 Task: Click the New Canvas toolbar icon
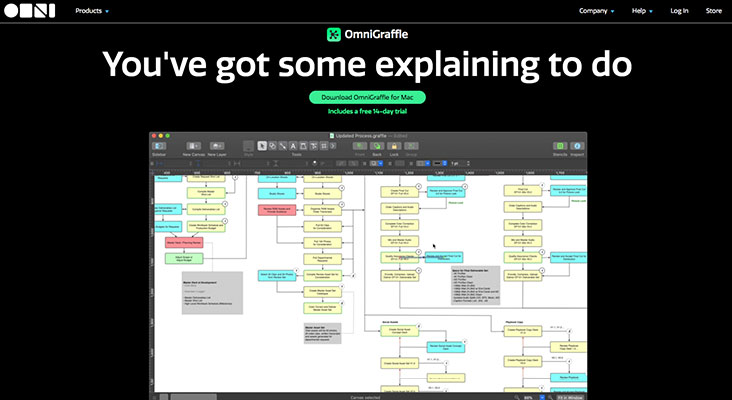click(194, 146)
